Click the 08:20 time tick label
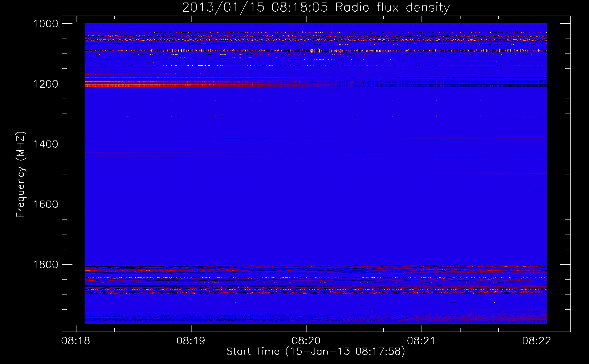 coord(306,341)
